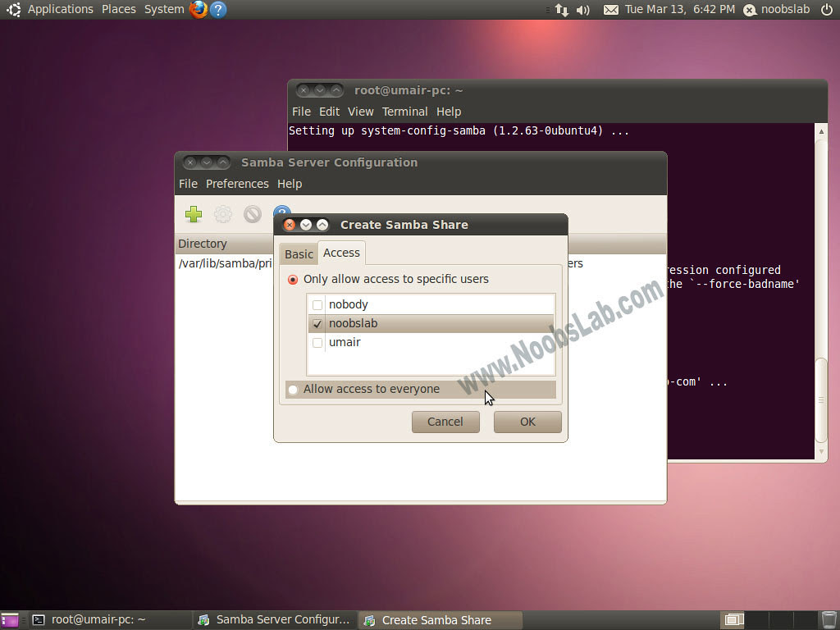
Task: Close the root@umair-pc terminal window
Action: click(x=304, y=90)
